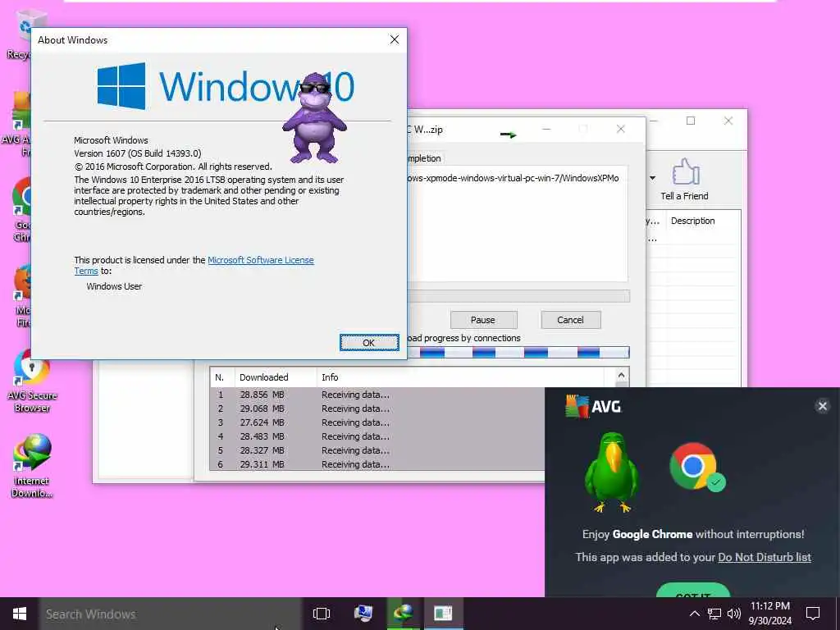The height and width of the screenshot is (630, 840).
Task: Cancel the IDM download
Action: [571, 320]
